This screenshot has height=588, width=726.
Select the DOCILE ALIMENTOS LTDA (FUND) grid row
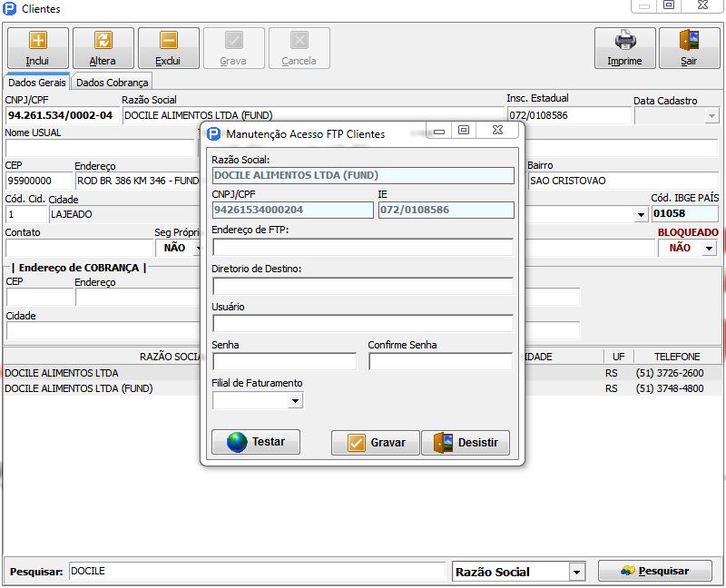102,388
